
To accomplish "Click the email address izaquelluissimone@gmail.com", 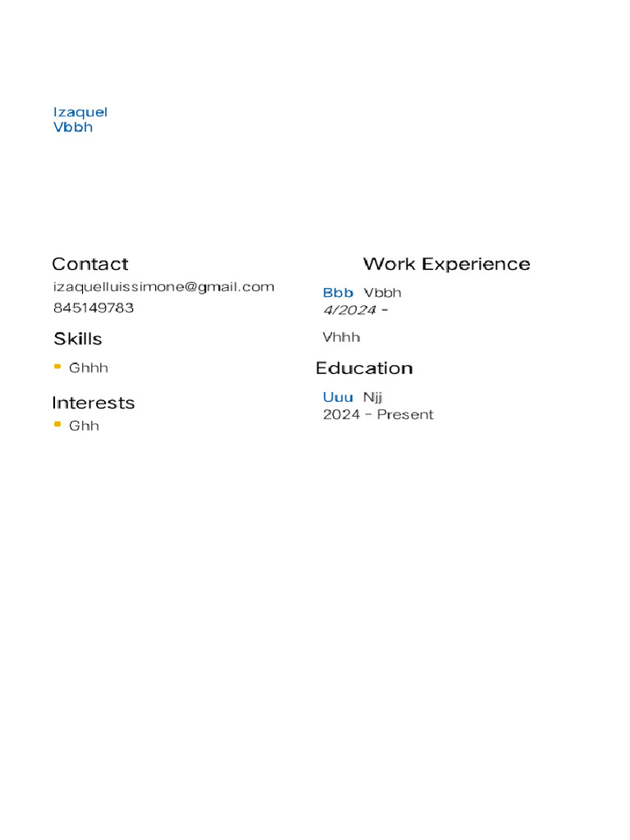I will point(162,286).
